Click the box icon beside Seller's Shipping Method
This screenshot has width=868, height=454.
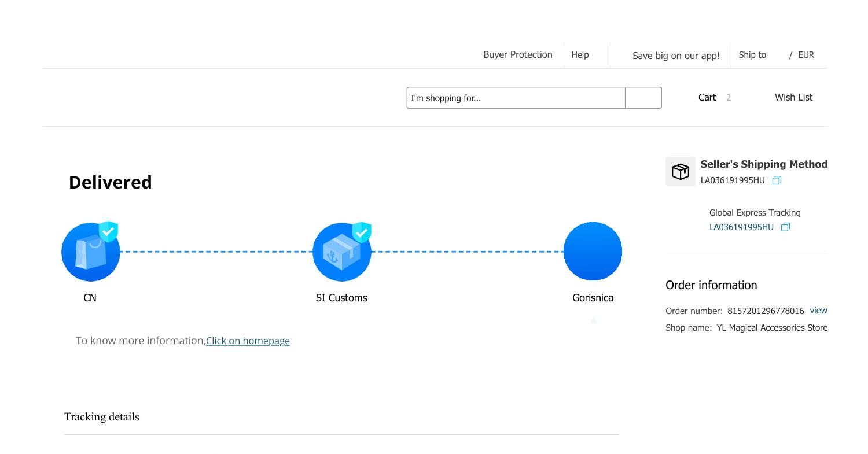coord(680,172)
